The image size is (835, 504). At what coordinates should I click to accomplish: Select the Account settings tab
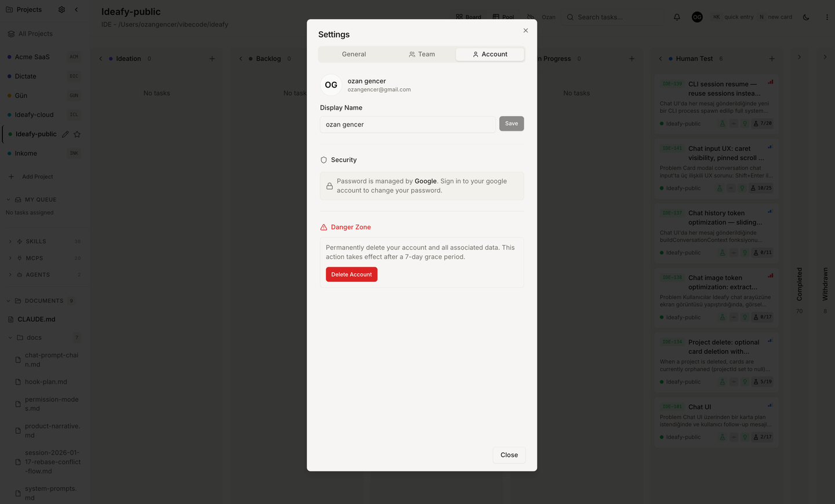click(x=490, y=54)
